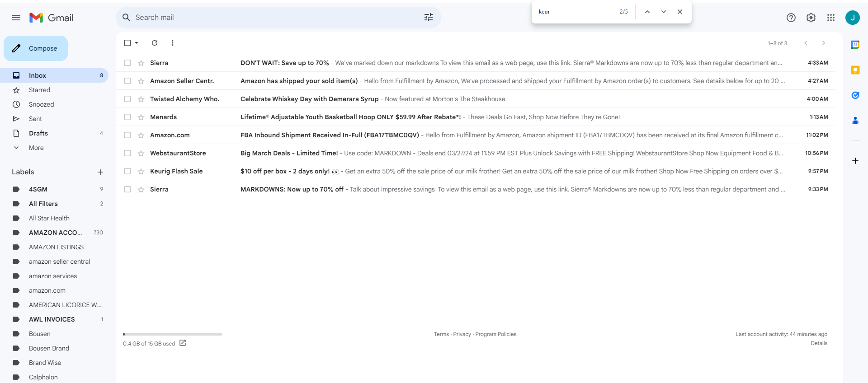Open the select dropdown arrow
The image size is (868, 383).
pos(137,43)
